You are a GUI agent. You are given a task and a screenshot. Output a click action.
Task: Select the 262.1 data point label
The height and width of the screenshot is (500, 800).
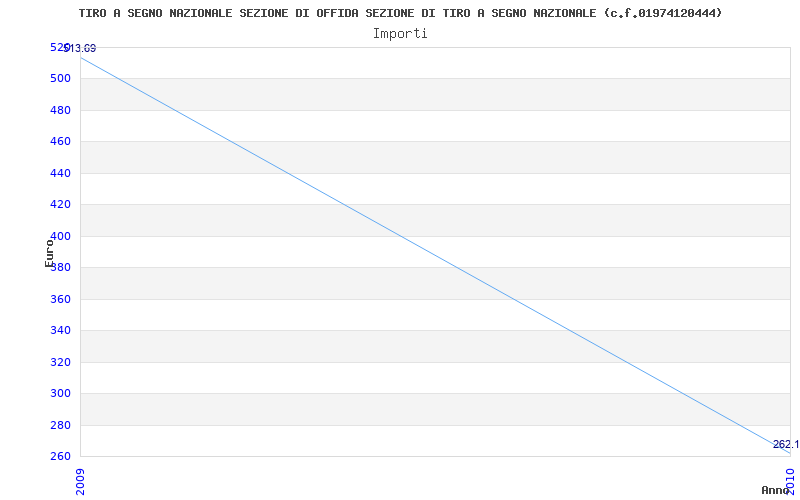[x=786, y=444]
